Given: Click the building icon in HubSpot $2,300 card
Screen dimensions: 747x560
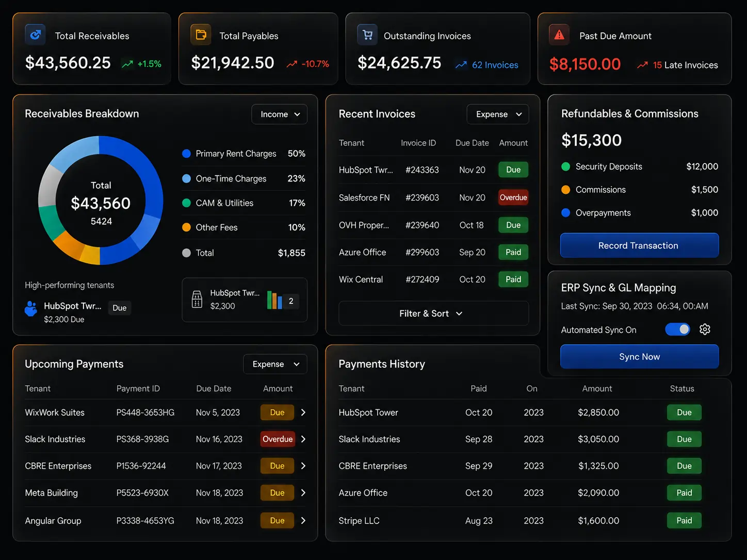Looking at the screenshot, I should (197, 299).
